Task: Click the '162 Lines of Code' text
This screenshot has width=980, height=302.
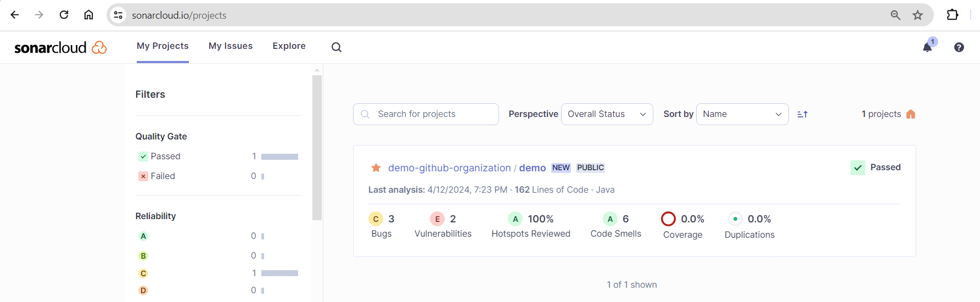Action: point(551,190)
